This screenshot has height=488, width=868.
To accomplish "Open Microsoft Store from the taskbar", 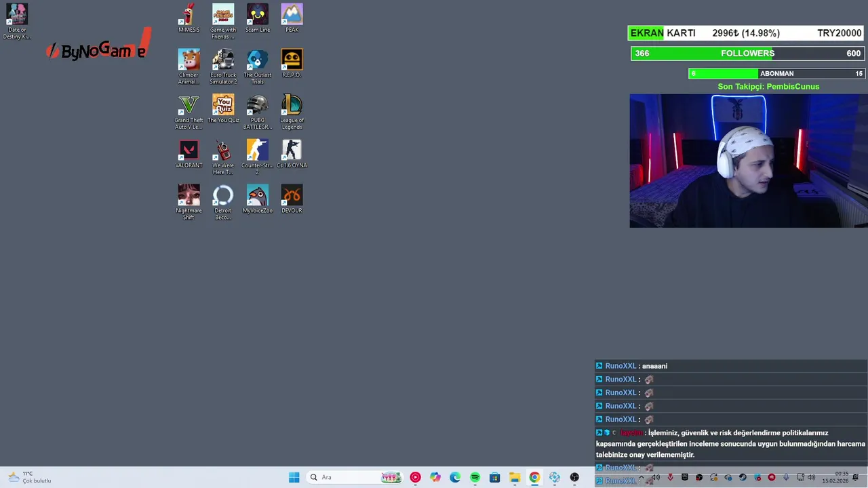I will [x=495, y=477].
